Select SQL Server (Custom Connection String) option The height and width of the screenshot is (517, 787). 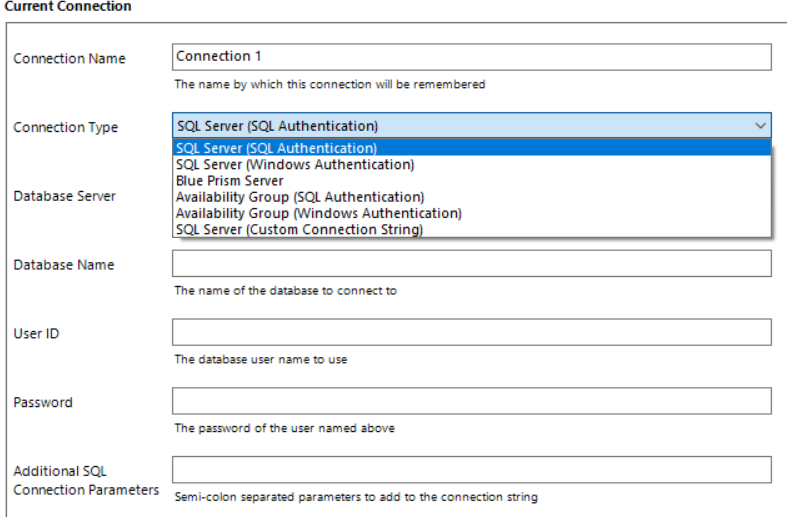300,229
